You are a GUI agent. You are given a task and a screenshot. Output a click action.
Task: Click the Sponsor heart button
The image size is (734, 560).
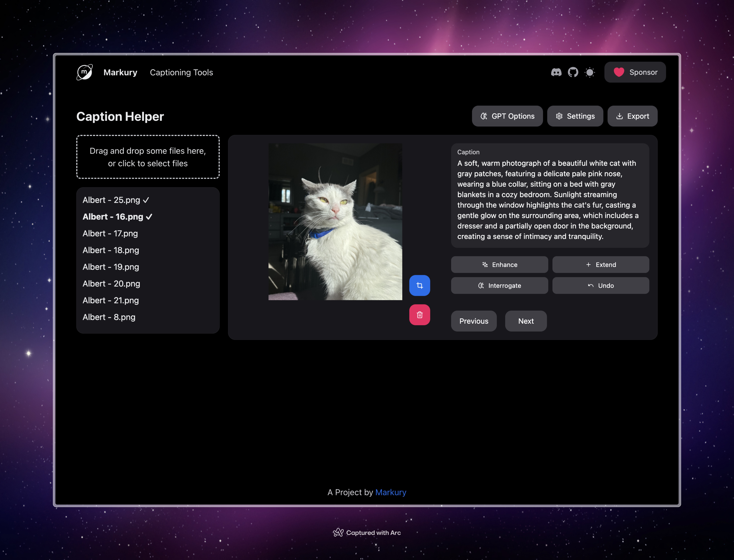click(x=635, y=72)
